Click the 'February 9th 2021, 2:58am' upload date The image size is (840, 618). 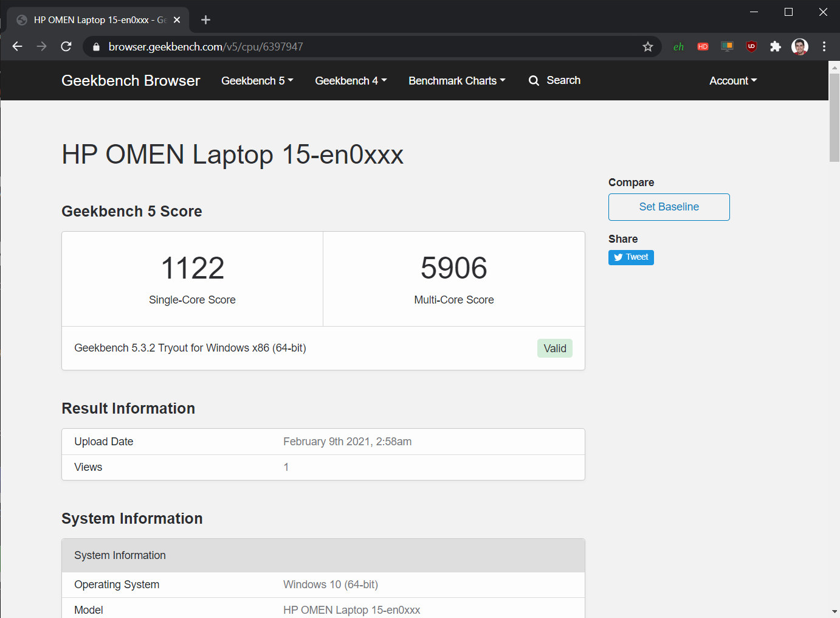coord(348,442)
